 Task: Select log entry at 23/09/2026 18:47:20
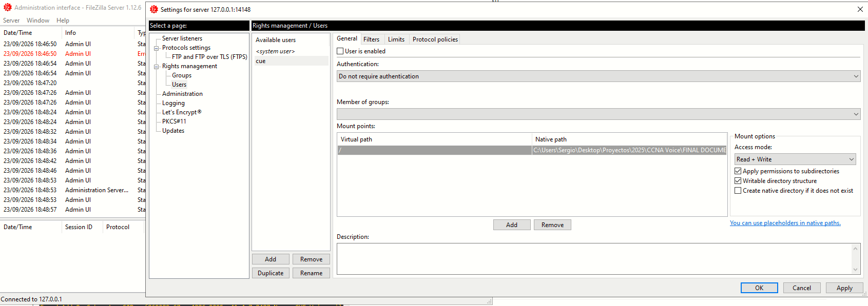pyautogui.click(x=73, y=83)
